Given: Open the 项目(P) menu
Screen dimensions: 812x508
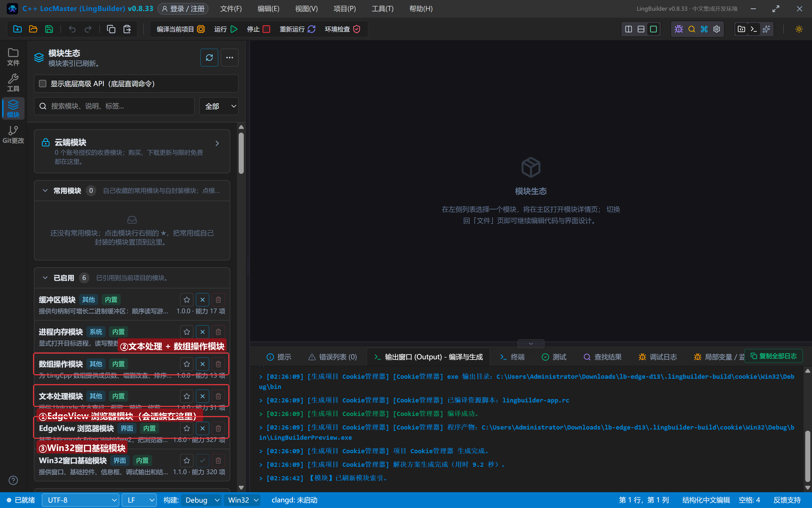Looking at the screenshot, I should point(344,9).
